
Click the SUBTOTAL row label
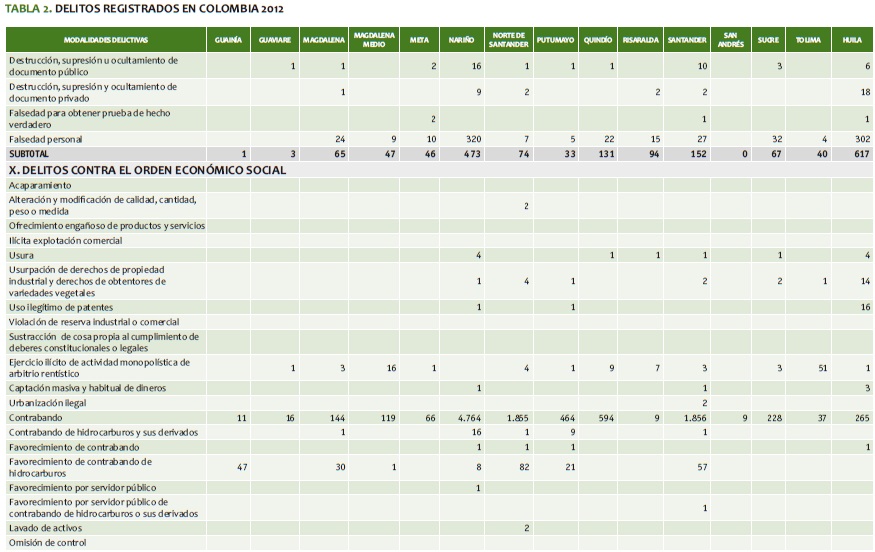(x=28, y=155)
